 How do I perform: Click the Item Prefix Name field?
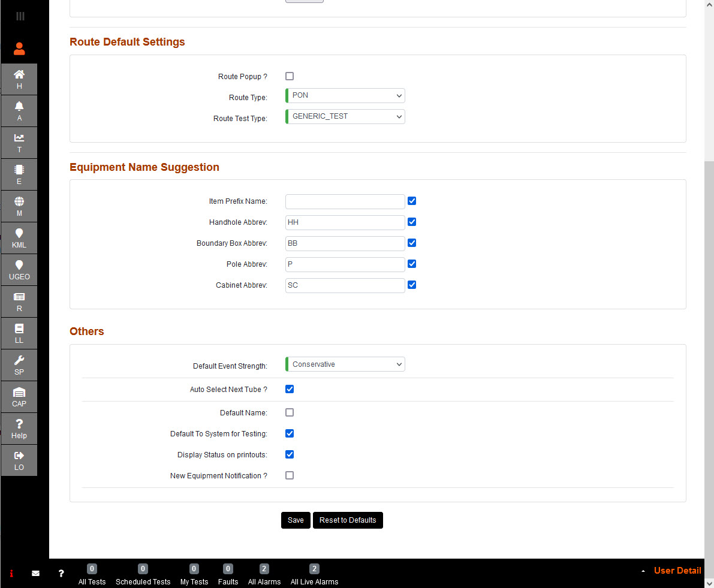click(x=345, y=201)
